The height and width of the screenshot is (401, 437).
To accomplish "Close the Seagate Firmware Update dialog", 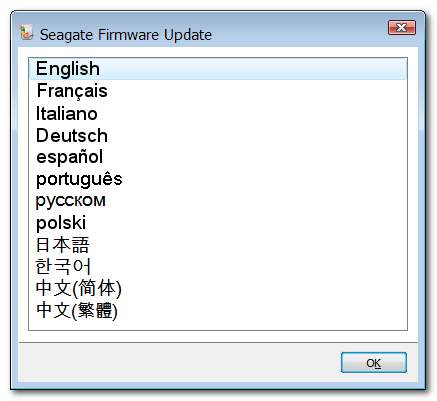I will click(x=402, y=27).
